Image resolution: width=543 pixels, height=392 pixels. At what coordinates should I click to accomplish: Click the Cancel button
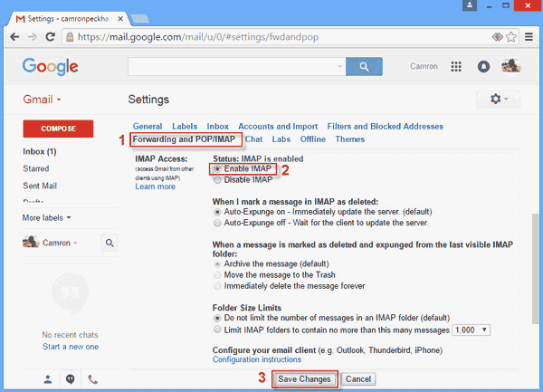358,379
